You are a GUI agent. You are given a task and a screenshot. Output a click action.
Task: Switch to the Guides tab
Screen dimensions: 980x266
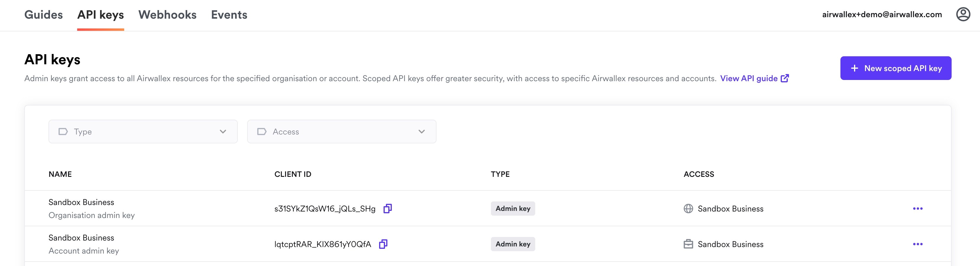[x=43, y=15]
